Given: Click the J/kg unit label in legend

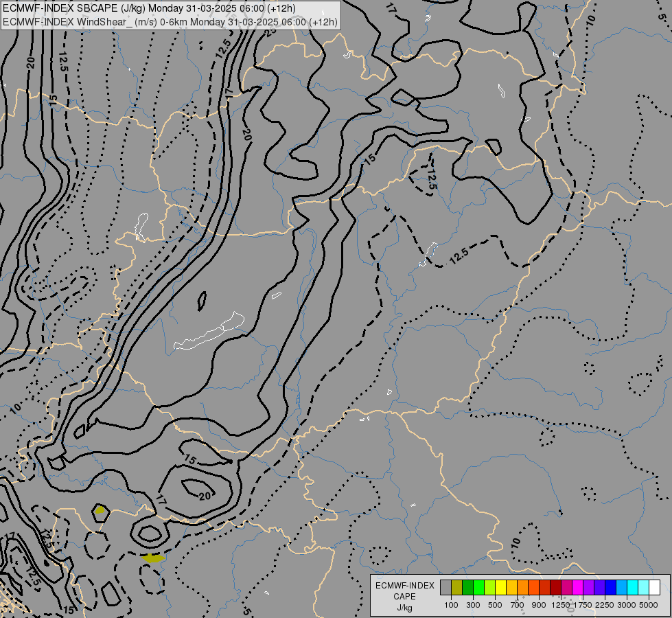Looking at the screenshot, I should pos(404,608).
